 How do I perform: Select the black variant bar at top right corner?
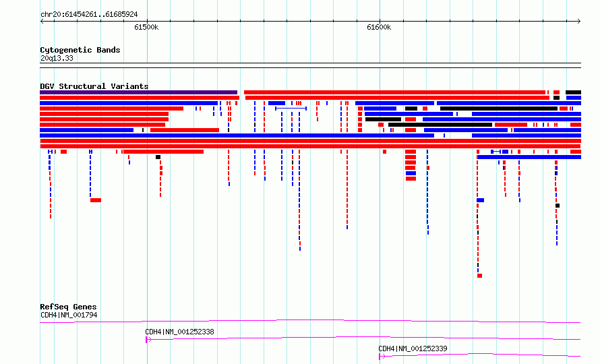click(573, 92)
